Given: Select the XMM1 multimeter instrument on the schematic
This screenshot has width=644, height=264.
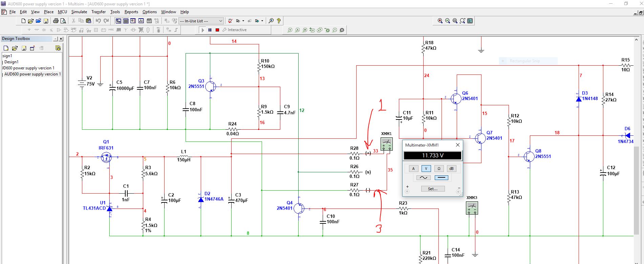Looking at the screenshot, I should (x=387, y=144).
